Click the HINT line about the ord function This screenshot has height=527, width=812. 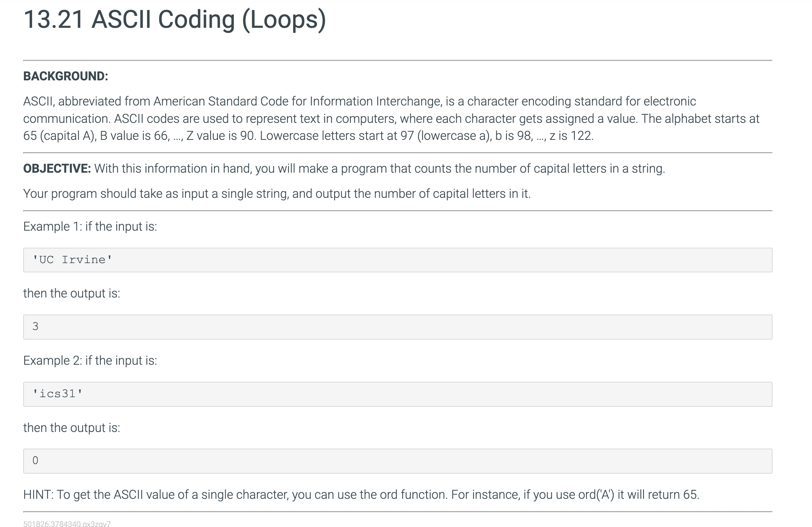(361, 495)
